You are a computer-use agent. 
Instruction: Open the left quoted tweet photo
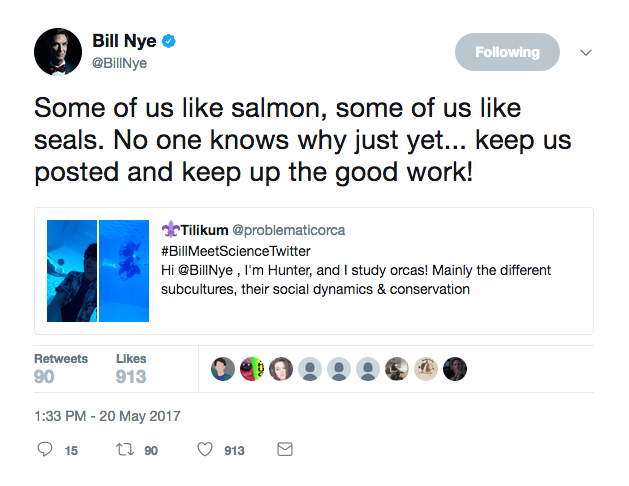72,271
